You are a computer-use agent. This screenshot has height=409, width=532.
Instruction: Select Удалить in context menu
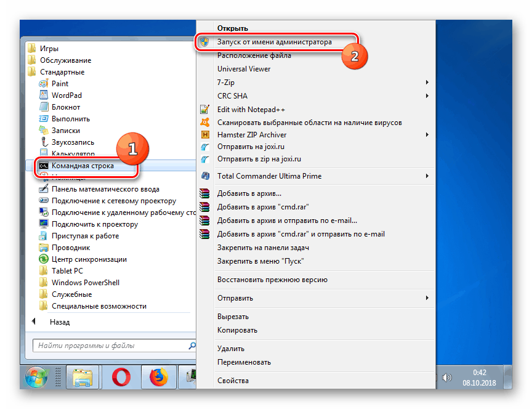click(x=231, y=349)
